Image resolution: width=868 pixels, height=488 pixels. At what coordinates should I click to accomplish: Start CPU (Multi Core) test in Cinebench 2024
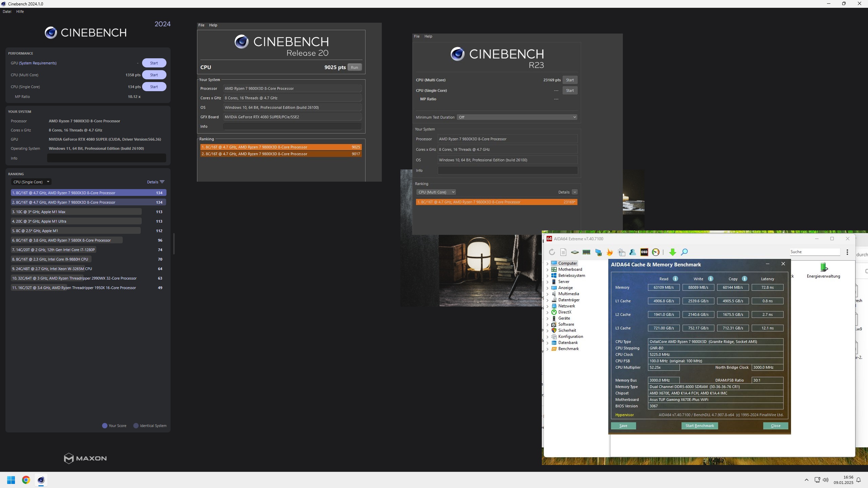pos(154,75)
